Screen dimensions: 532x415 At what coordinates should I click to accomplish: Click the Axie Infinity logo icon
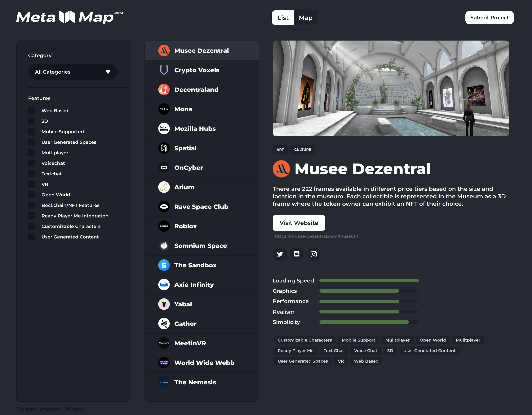164,285
